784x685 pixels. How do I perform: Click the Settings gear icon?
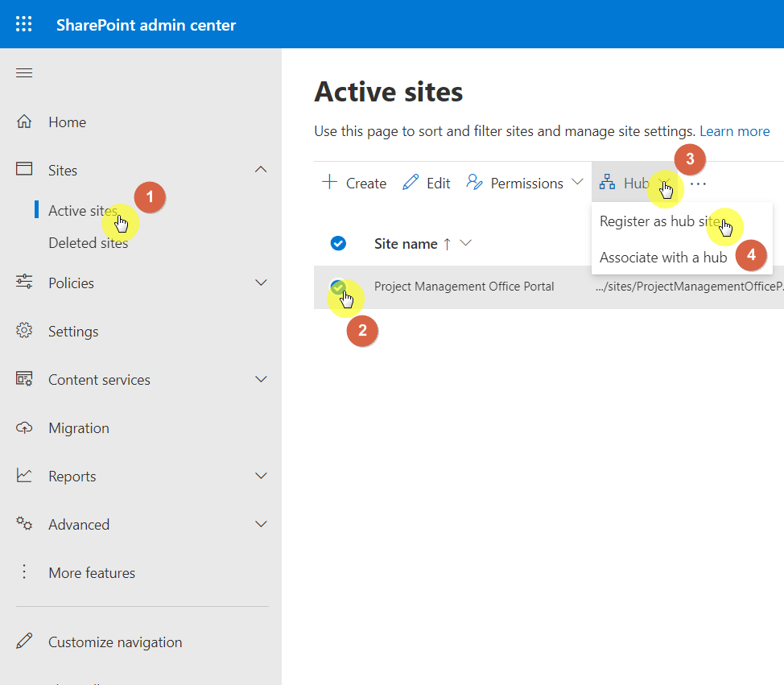point(24,331)
